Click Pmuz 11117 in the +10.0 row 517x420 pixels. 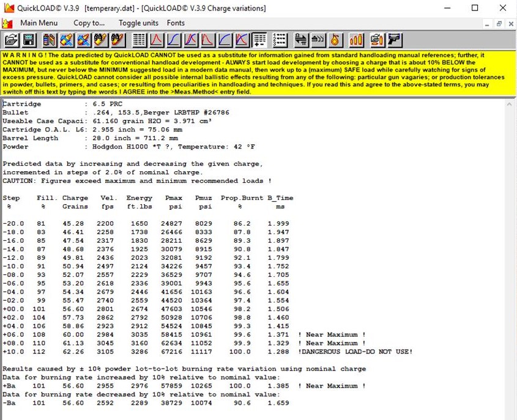click(x=201, y=352)
